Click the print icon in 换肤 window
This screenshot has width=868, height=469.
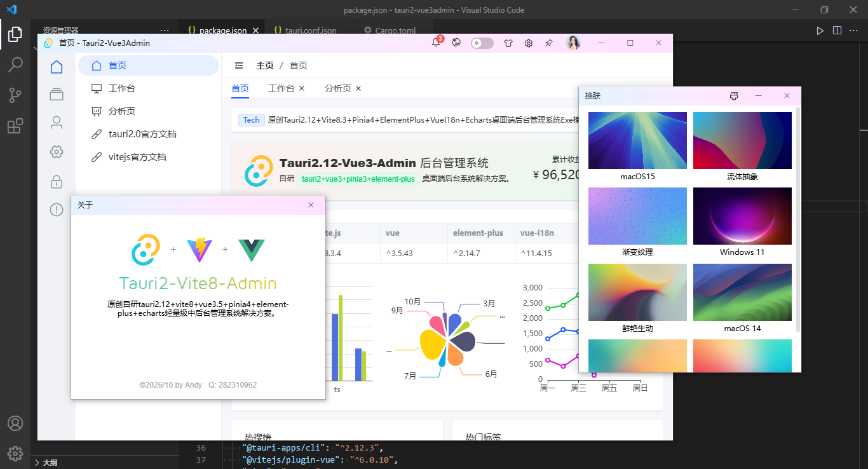(734, 96)
